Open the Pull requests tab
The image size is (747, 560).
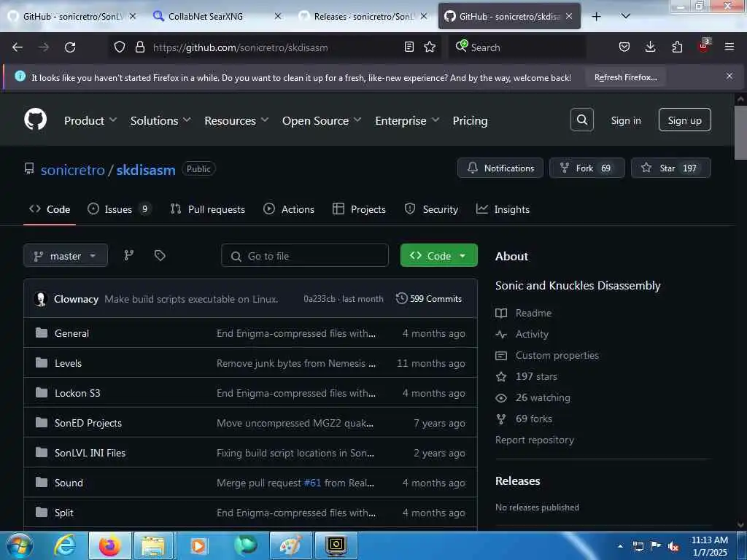point(208,209)
